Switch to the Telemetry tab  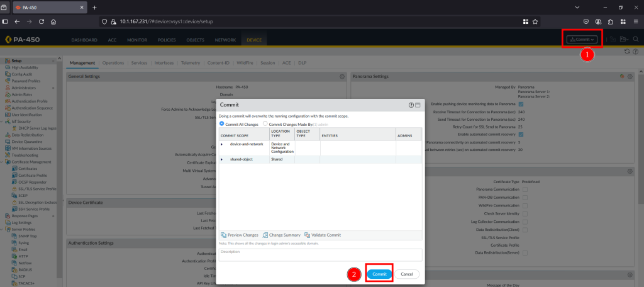(190, 63)
